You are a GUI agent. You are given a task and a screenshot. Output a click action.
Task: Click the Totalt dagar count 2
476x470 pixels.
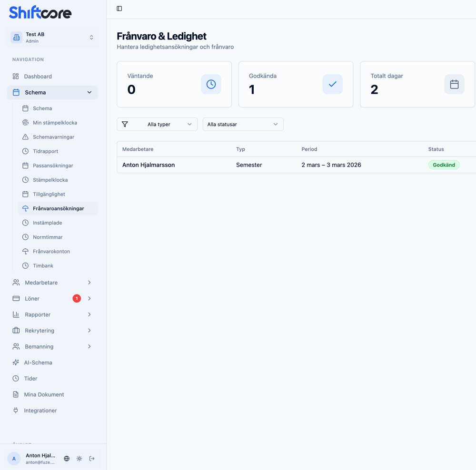coord(374,89)
